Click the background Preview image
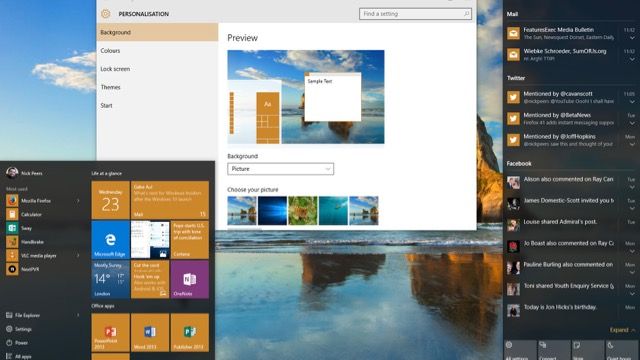The width and height of the screenshot is (640, 360). point(306,97)
